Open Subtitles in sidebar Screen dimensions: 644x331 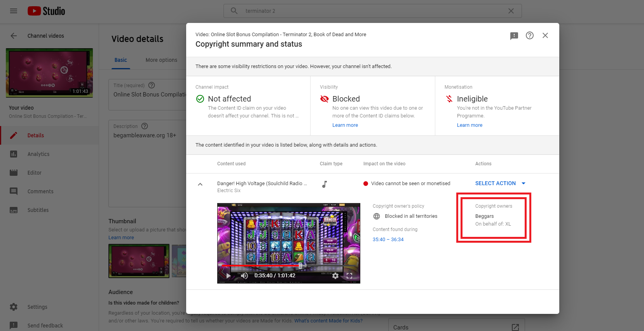click(x=49, y=210)
